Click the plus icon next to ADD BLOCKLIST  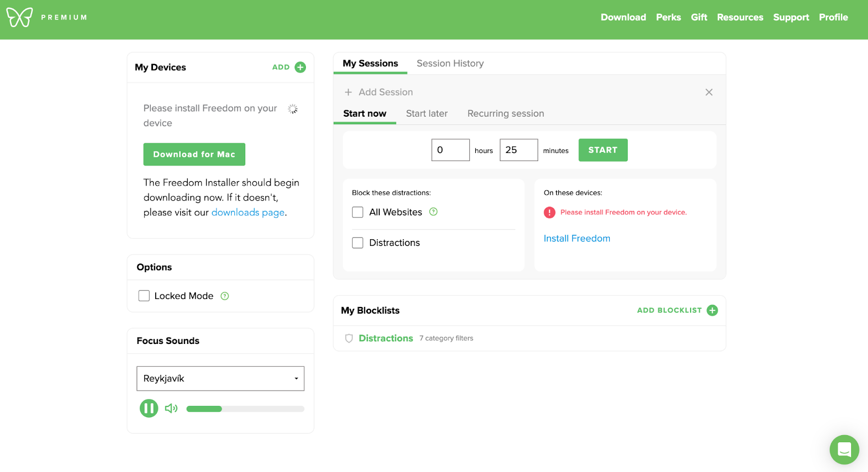pos(712,310)
